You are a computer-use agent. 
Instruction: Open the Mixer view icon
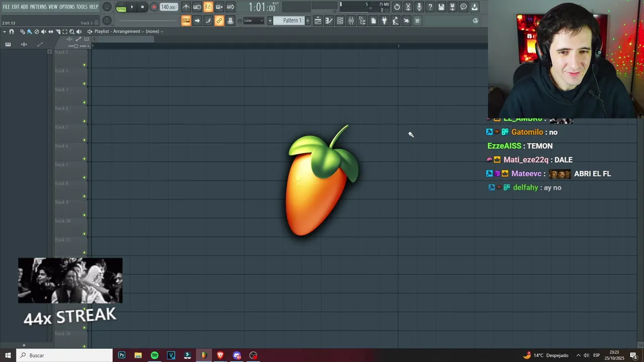351,21
